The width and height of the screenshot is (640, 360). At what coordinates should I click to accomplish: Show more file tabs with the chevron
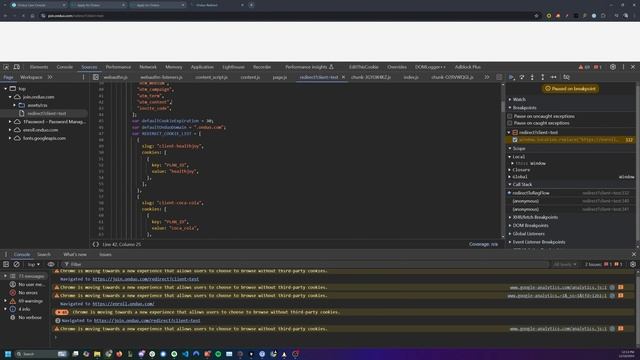click(487, 77)
